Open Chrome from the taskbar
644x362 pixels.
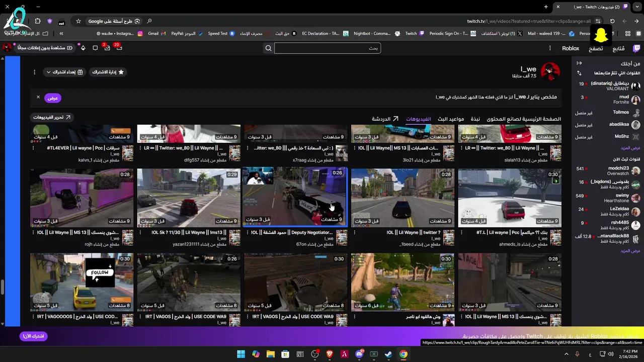click(404, 354)
